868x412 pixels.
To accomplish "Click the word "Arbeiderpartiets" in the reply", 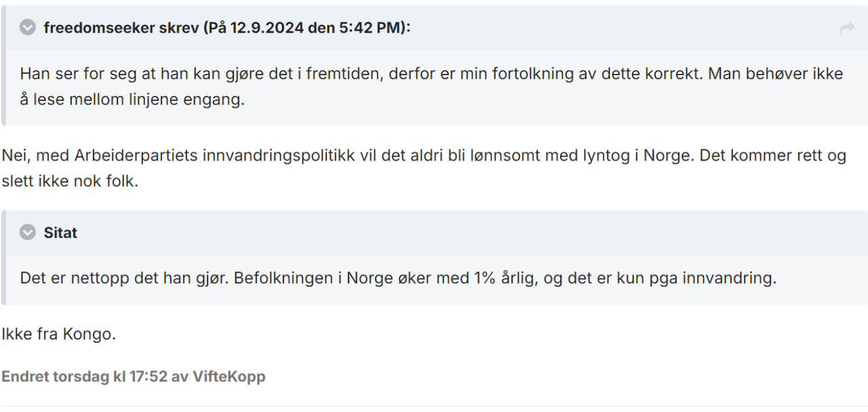I will 134,155.
